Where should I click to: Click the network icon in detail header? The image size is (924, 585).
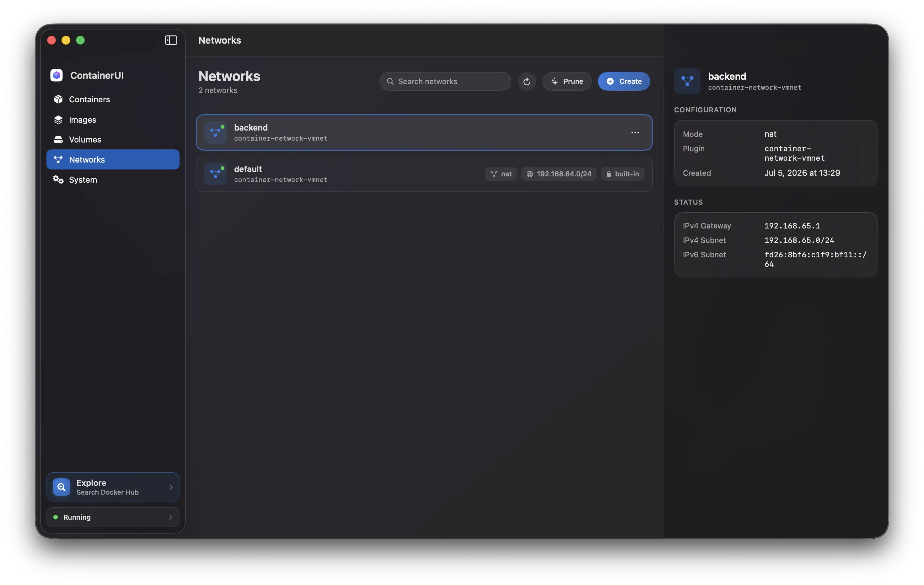coord(687,81)
